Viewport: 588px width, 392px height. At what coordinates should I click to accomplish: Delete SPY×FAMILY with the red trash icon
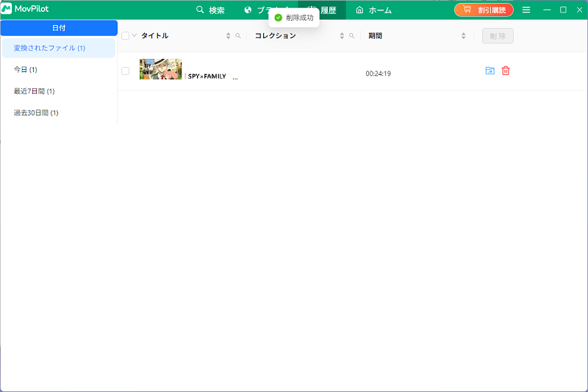pyautogui.click(x=506, y=71)
